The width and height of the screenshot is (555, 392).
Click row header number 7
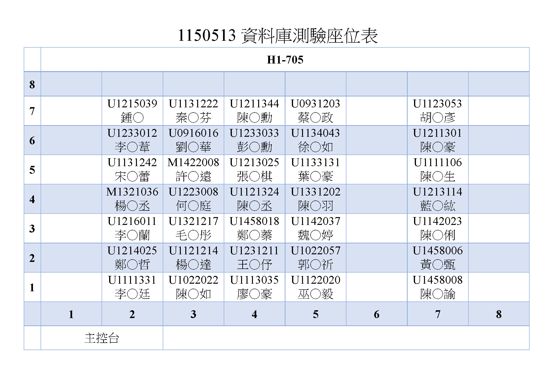tap(32, 111)
